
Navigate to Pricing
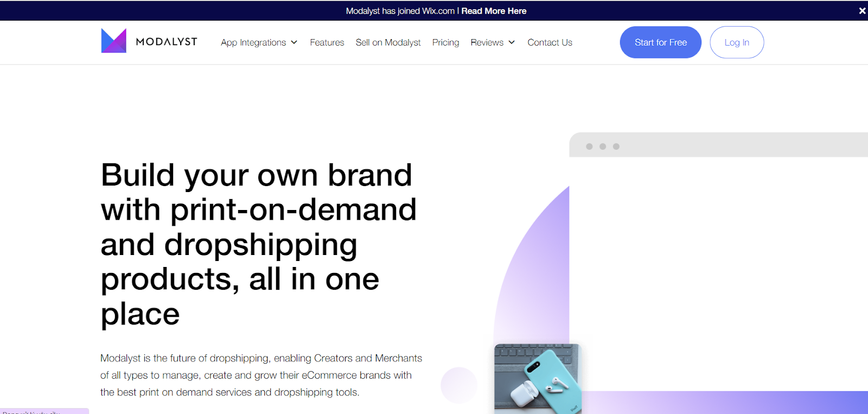click(446, 42)
